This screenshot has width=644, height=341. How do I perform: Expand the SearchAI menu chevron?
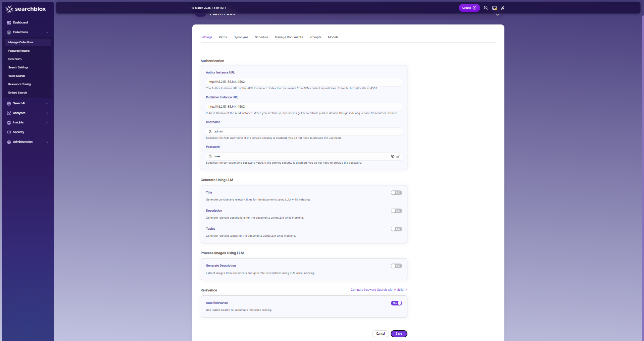[x=47, y=104]
